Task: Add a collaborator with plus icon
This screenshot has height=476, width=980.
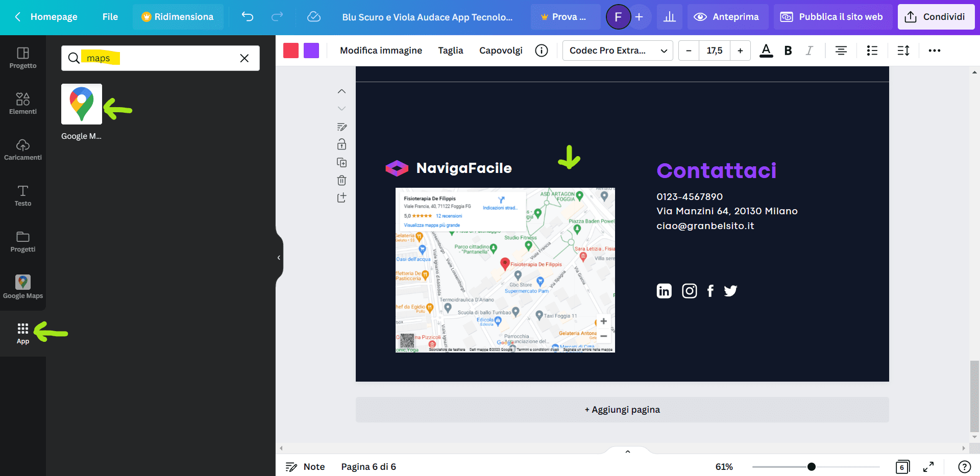Action: click(639, 17)
